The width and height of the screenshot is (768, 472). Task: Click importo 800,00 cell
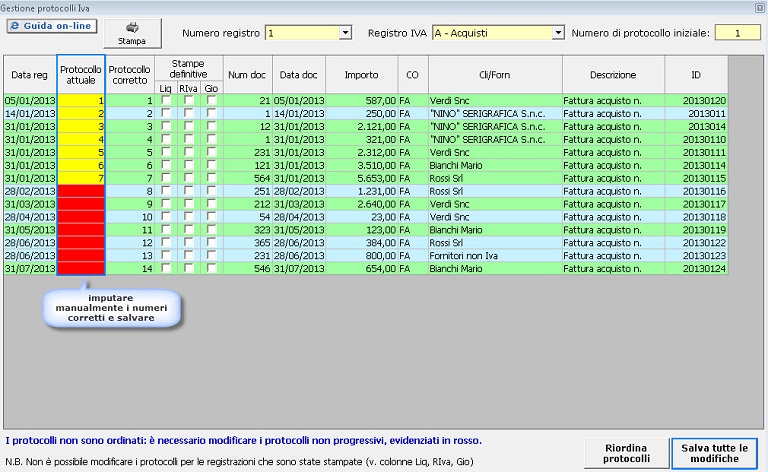tap(361, 256)
